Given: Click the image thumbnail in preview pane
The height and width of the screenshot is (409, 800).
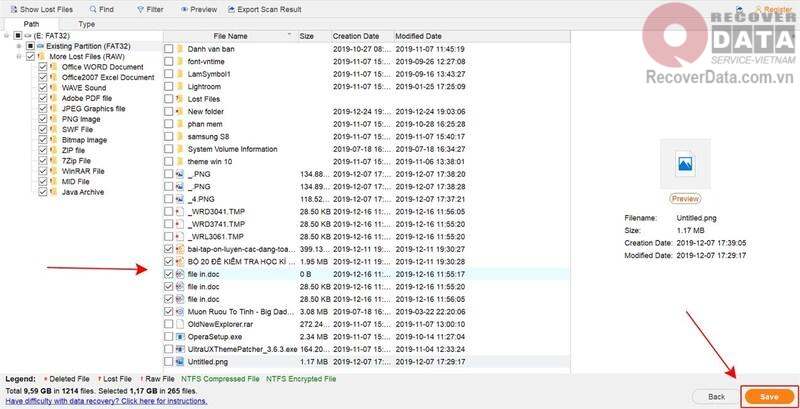Looking at the screenshot, I should 685,164.
